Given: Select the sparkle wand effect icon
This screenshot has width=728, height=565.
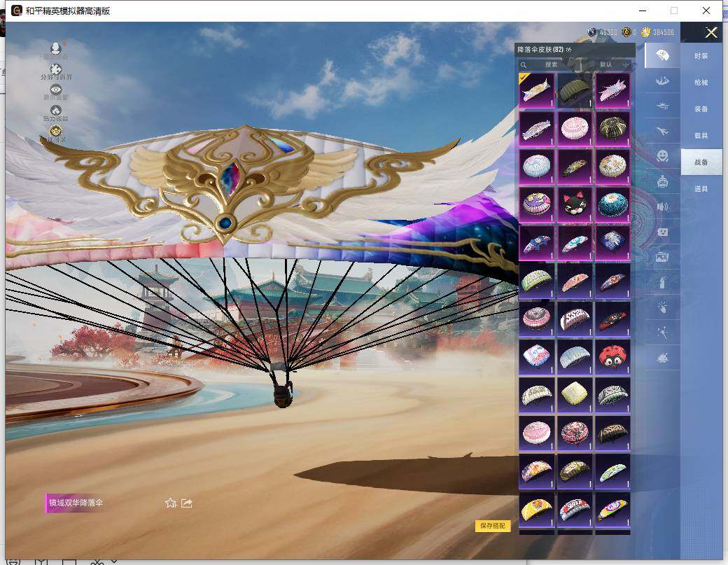Looking at the screenshot, I should point(662,333).
